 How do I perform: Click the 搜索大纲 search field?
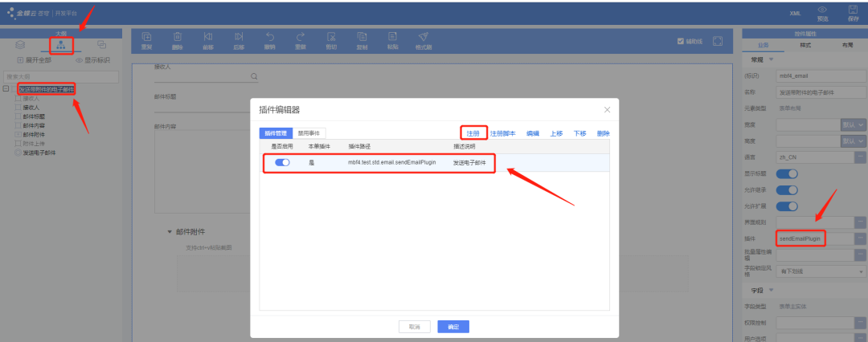61,76
